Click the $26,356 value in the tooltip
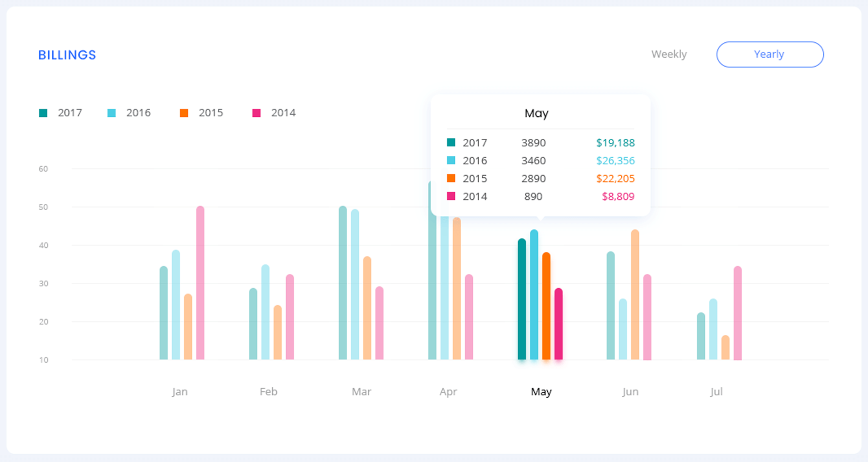868x462 pixels. [x=615, y=161]
